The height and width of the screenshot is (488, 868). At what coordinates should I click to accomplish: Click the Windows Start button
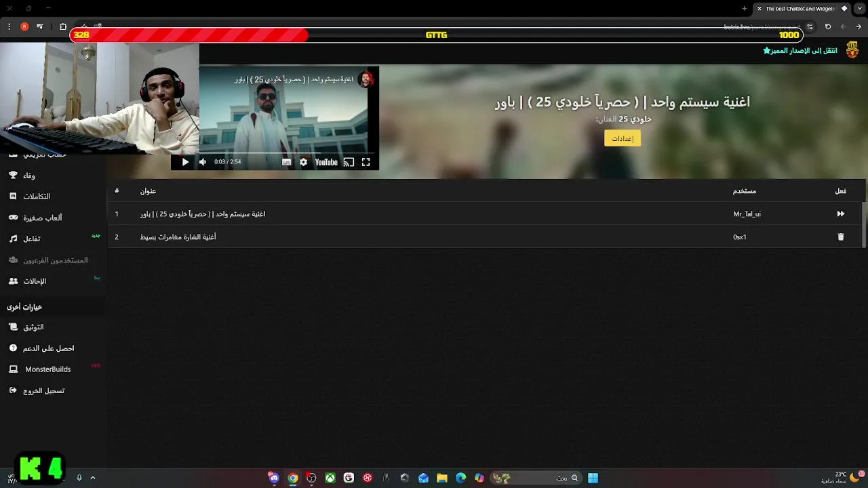593,478
